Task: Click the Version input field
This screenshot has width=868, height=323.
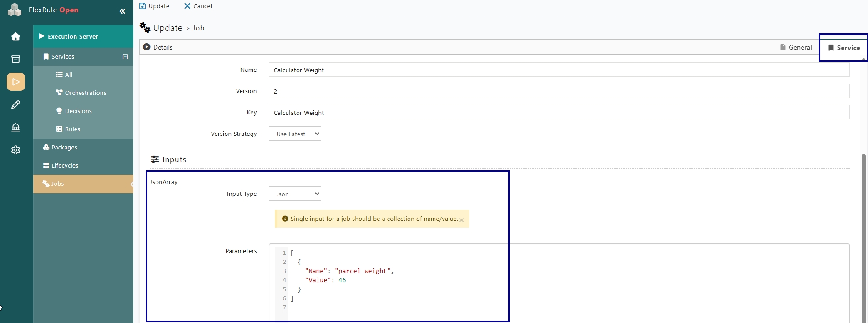Action: click(559, 91)
